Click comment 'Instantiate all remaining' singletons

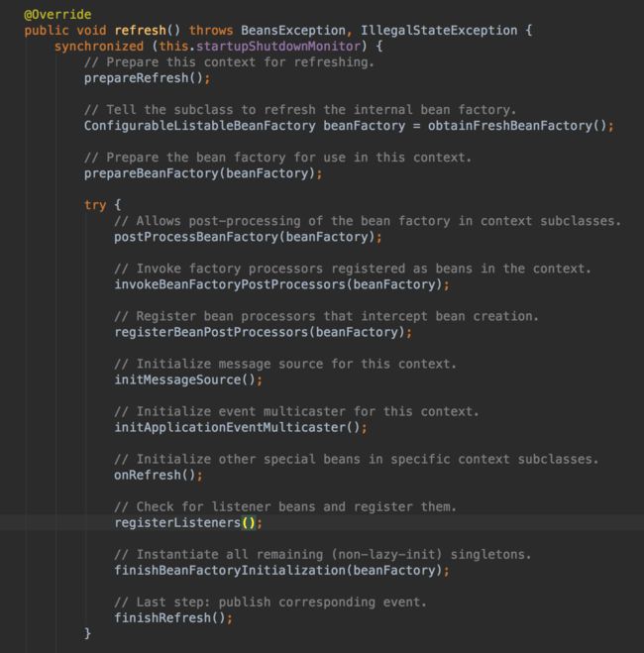click(x=323, y=555)
